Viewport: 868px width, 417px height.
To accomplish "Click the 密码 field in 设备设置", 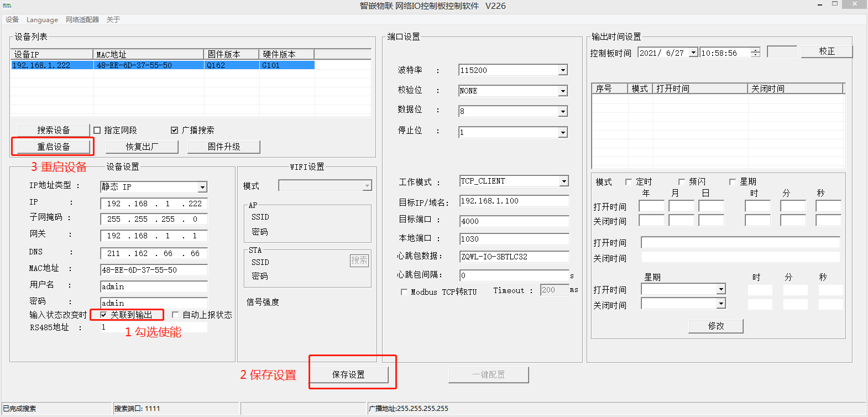I will [x=154, y=303].
